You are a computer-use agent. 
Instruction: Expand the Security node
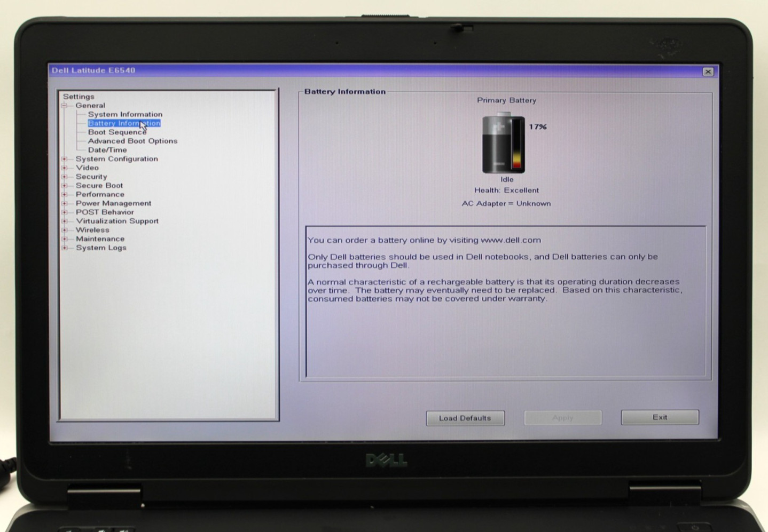[65, 177]
